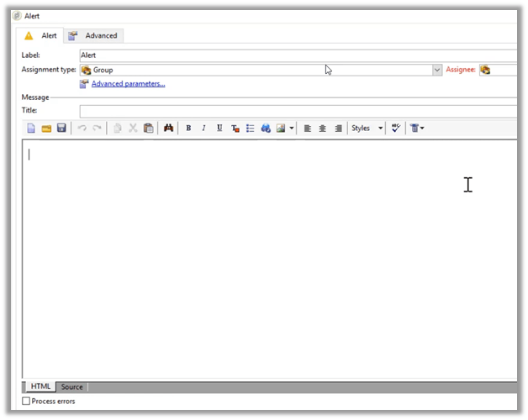
Task: Click the Group assignment type combo box
Action: (261, 70)
